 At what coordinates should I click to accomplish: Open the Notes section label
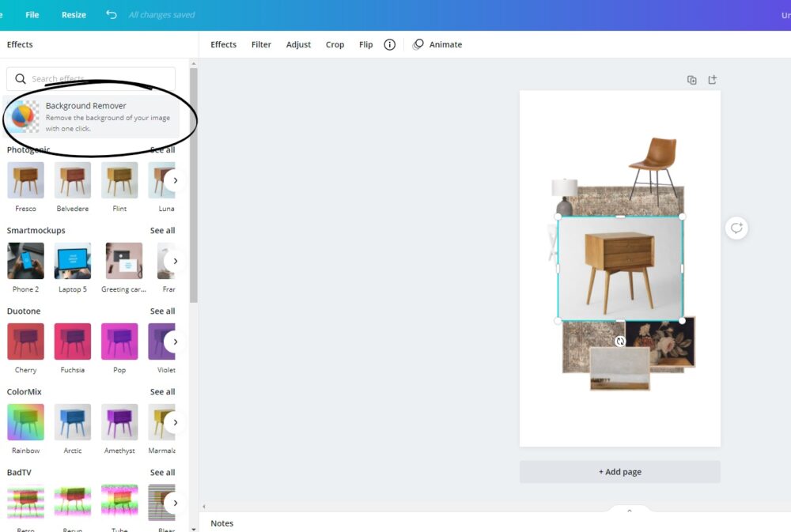point(222,523)
